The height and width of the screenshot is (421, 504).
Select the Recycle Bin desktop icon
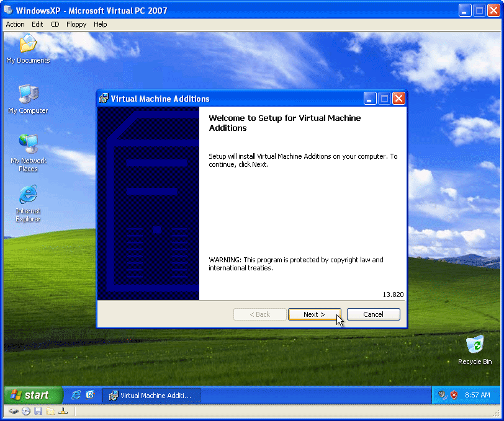475,350
